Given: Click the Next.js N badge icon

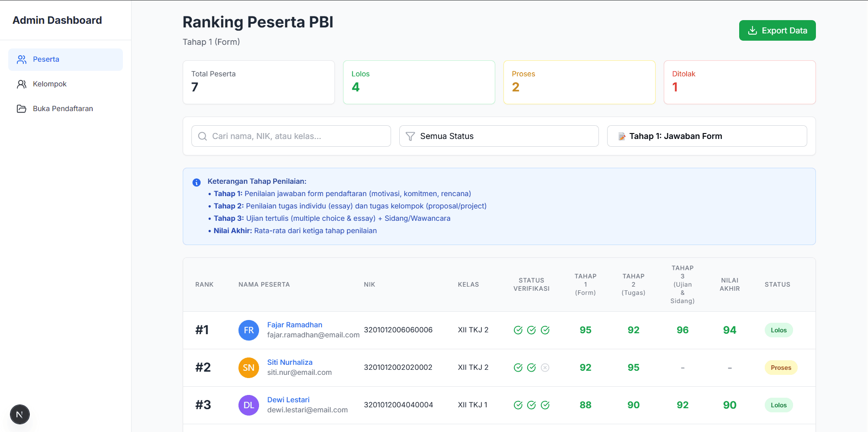Looking at the screenshot, I should 20,415.
